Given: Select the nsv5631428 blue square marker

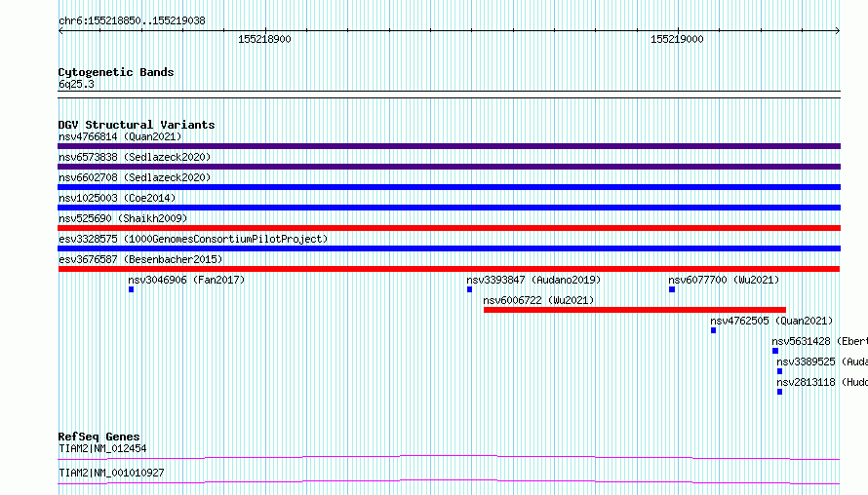Looking at the screenshot, I should tap(775, 351).
